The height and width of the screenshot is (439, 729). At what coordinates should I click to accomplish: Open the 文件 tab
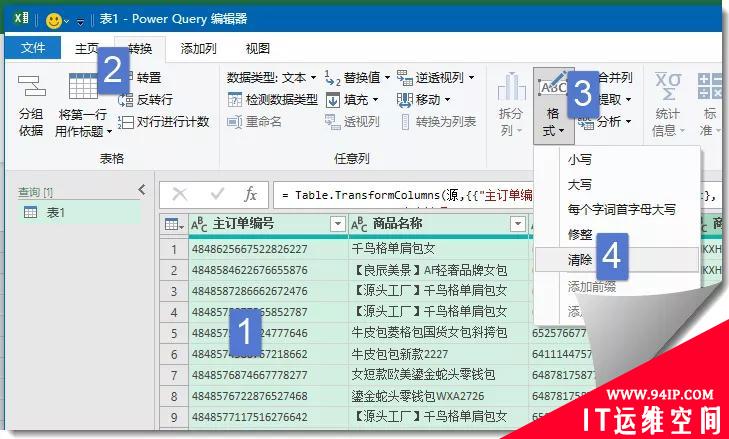click(x=33, y=48)
